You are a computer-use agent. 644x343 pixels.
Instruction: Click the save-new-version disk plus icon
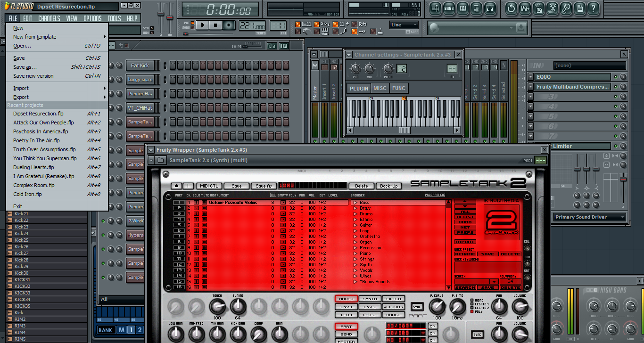(x=525, y=8)
